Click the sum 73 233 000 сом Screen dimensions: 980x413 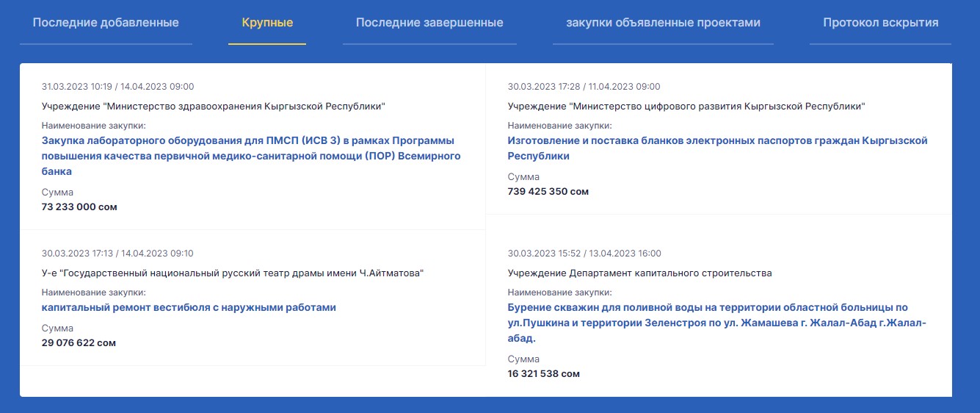(79, 207)
